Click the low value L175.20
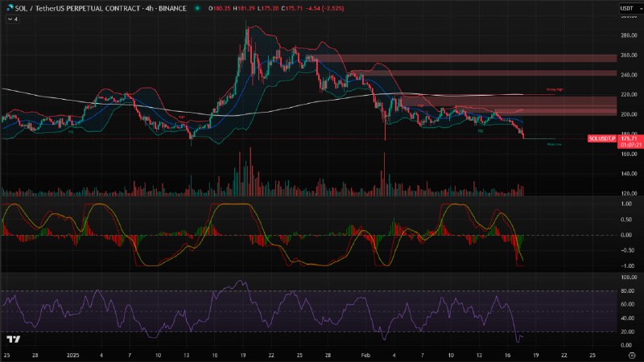 click(x=268, y=8)
